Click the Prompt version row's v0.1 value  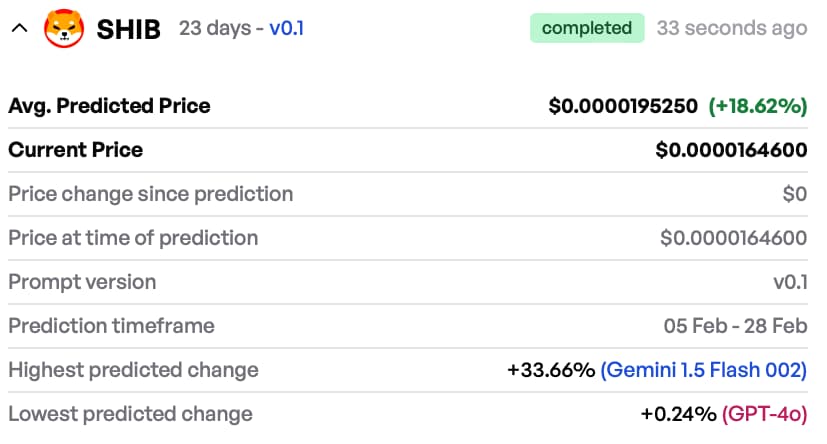pyautogui.click(x=790, y=282)
